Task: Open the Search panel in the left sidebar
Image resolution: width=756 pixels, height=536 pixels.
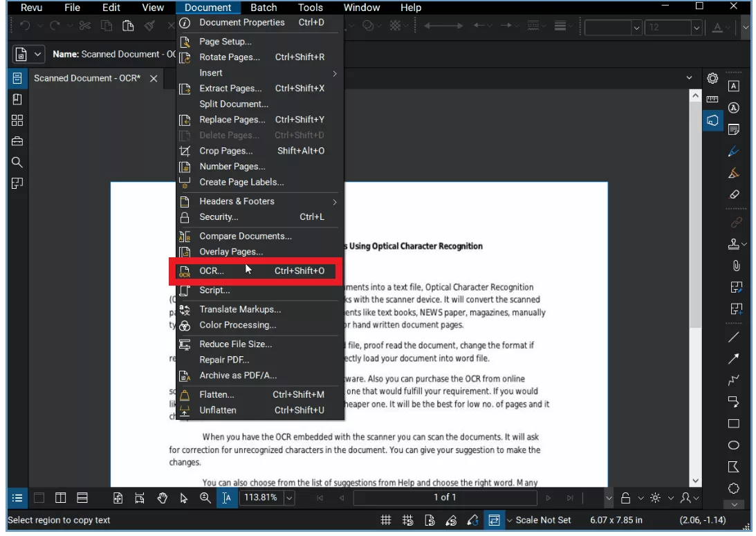Action: click(17, 162)
